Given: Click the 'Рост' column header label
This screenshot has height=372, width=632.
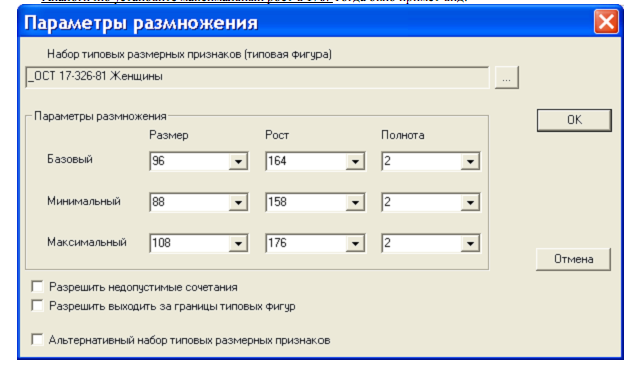Looking at the screenshot, I should pos(277,135).
